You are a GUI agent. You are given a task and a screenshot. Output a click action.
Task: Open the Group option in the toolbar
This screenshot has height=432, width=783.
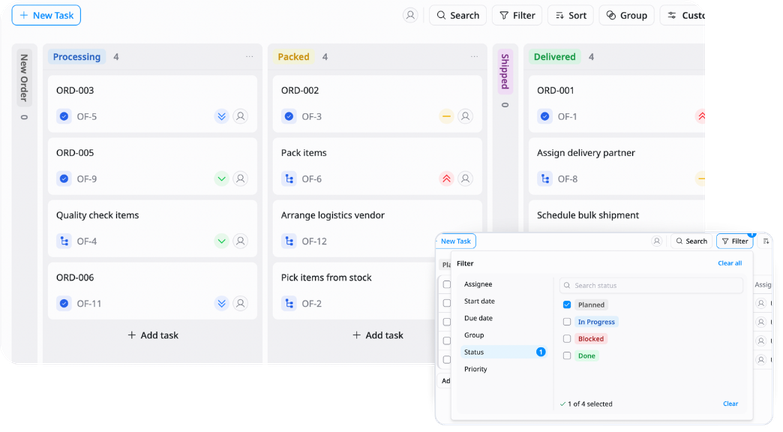pyautogui.click(x=626, y=15)
